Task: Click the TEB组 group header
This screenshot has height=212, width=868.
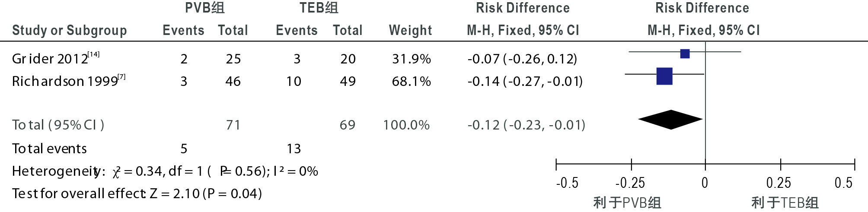Action: [319, 8]
